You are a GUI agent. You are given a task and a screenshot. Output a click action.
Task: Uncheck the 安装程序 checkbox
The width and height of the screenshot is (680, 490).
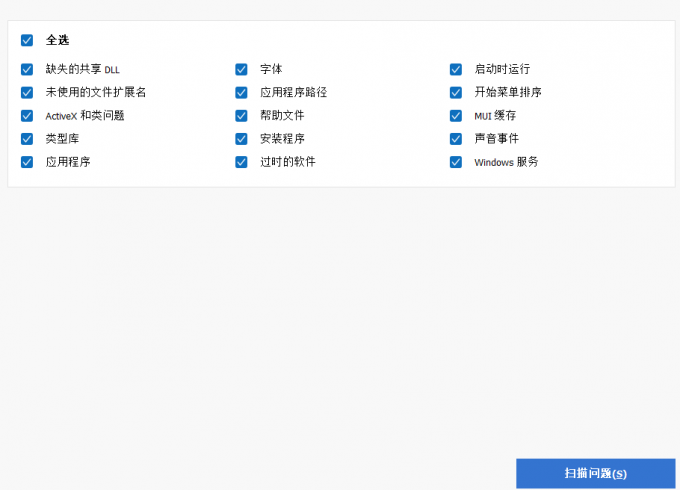click(x=241, y=139)
